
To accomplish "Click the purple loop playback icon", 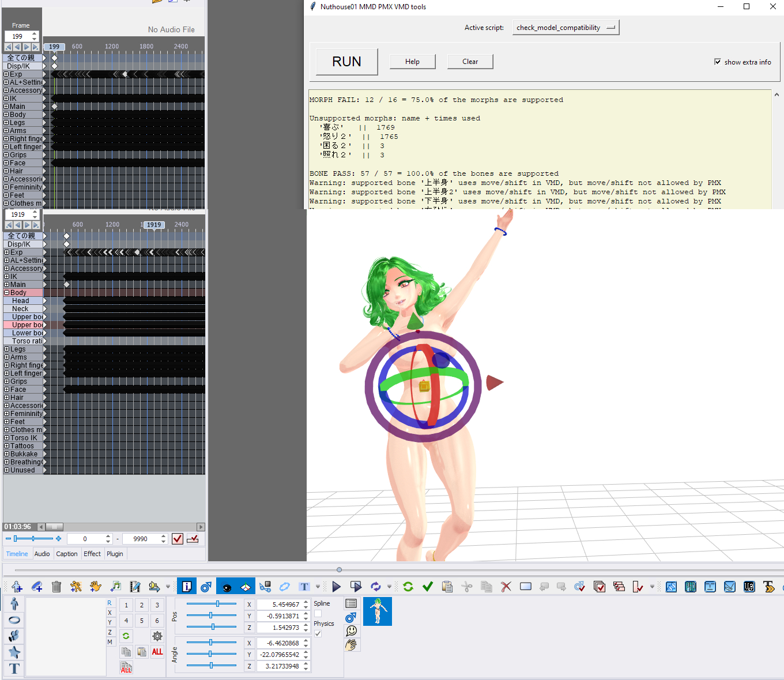I will 376,587.
